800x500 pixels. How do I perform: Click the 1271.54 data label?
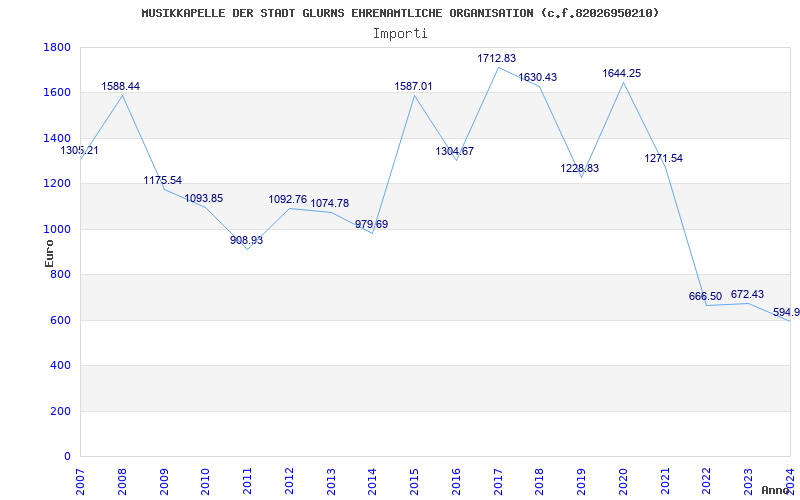663,159
